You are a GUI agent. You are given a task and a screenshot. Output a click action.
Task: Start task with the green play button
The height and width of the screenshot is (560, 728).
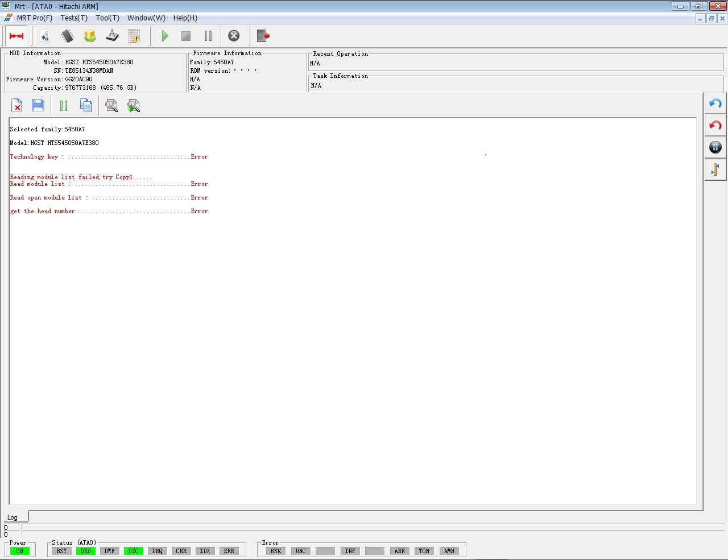click(x=164, y=36)
